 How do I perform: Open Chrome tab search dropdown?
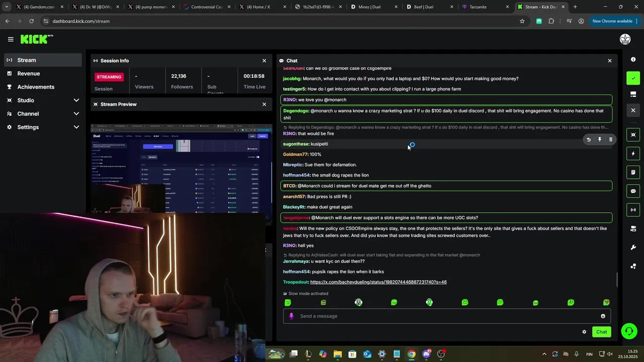click(x=7, y=7)
